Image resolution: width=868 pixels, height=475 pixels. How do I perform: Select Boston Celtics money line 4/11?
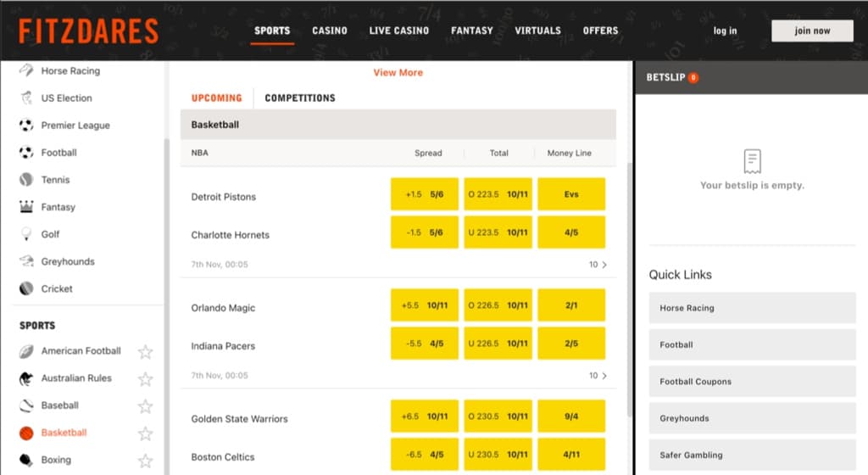pyautogui.click(x=571, y=455)
